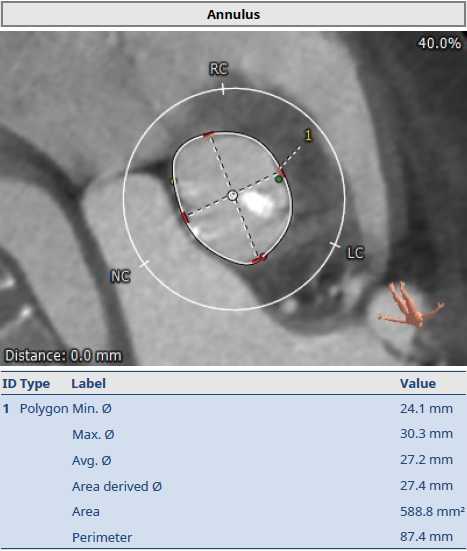The image size is (467, 551).
Task: Click the orange human orientation figure
Action: tap(411, 305)
